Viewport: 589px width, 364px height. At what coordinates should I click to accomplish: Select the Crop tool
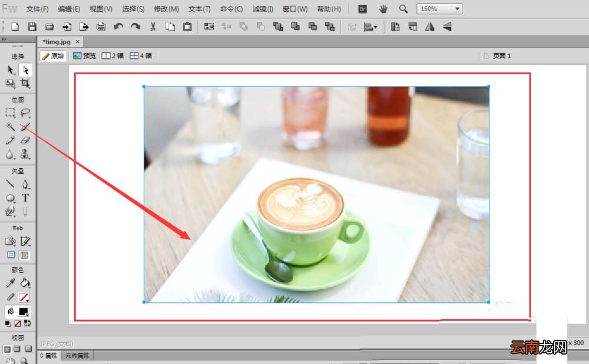(x=25, y=83)
